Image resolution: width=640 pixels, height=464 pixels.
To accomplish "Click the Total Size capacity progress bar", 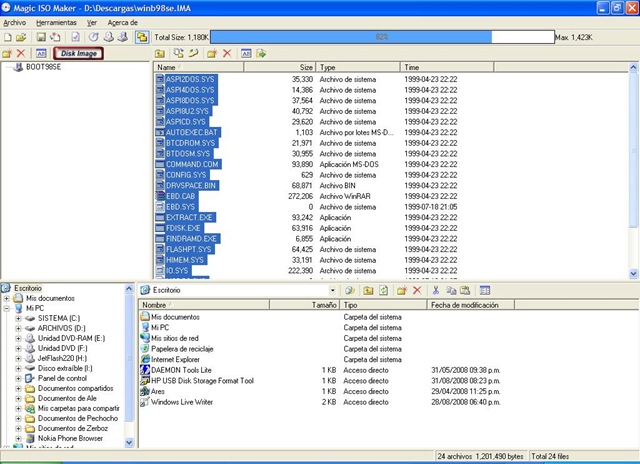I will click(380, 37).
